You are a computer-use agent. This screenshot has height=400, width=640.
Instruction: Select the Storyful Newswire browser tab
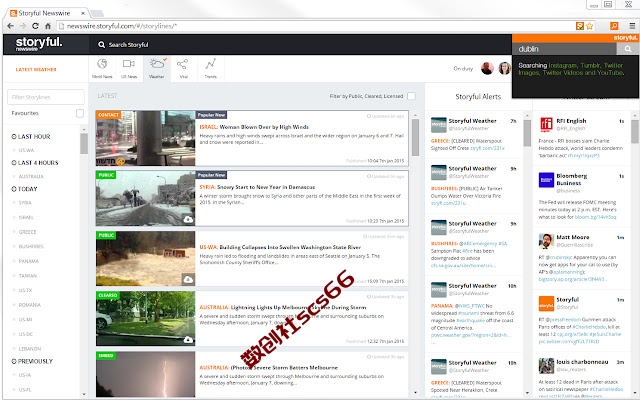click(x=47, y=13)
